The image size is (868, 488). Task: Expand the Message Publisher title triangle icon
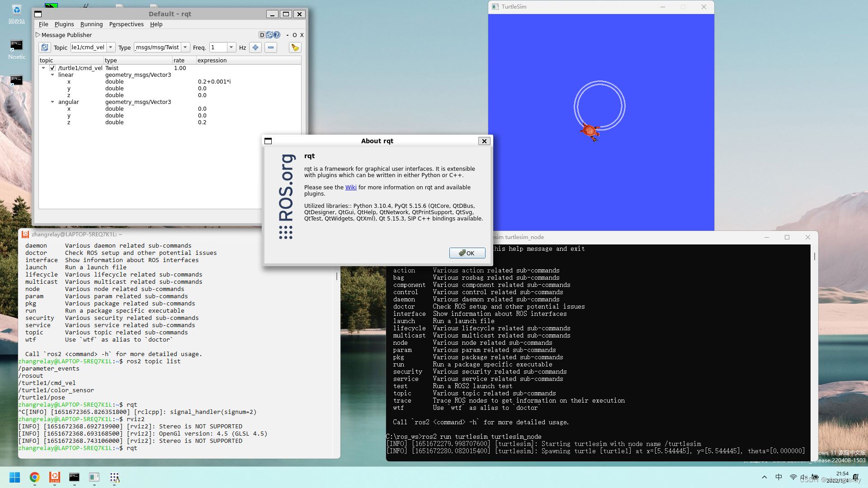(38, 35)
